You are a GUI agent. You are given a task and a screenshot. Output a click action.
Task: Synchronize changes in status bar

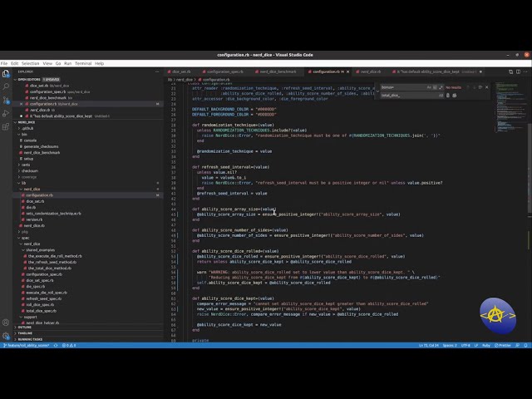(x=56, y=345)
